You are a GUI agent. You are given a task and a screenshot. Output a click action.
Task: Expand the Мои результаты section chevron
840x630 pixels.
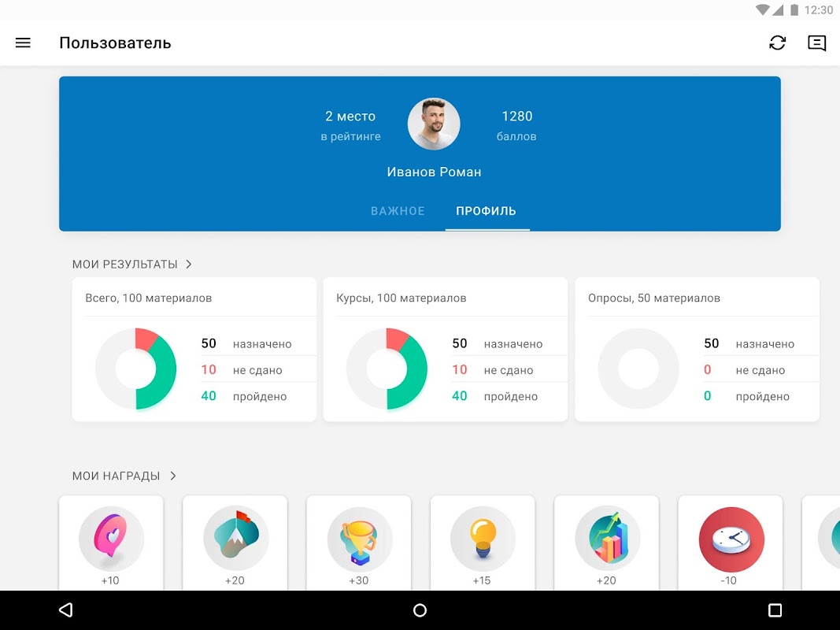point(189,264)
